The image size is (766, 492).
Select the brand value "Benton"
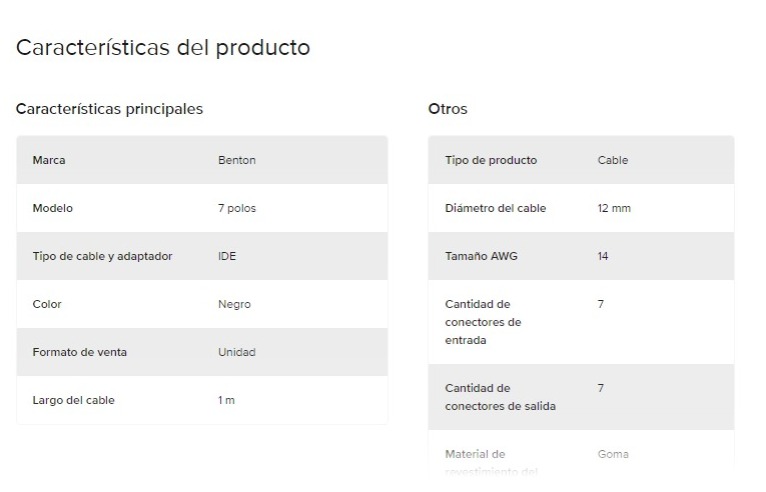click(237, 160)
